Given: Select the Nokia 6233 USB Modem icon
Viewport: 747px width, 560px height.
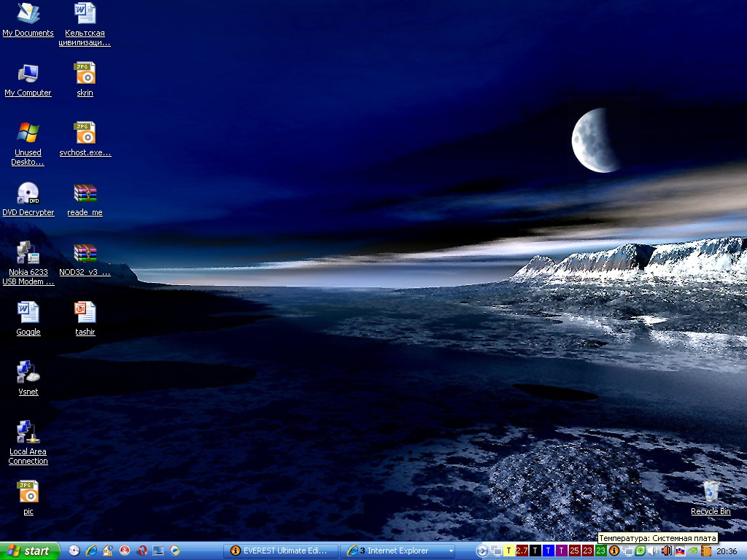Looking at the screenshot, I should pos(28,254).
